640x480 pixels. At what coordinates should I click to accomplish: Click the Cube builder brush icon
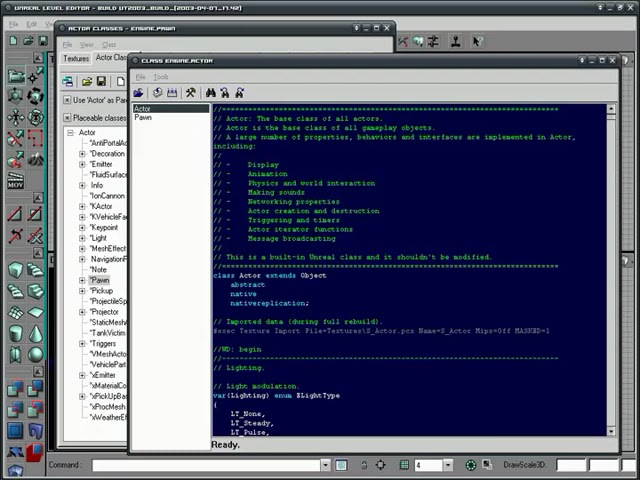(16, 270)
